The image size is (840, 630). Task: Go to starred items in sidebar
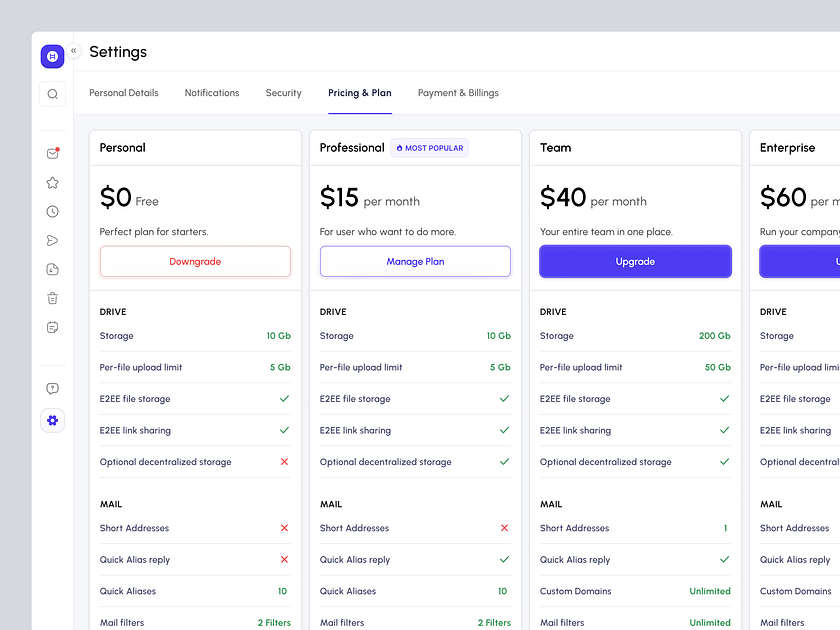point(52,183)
